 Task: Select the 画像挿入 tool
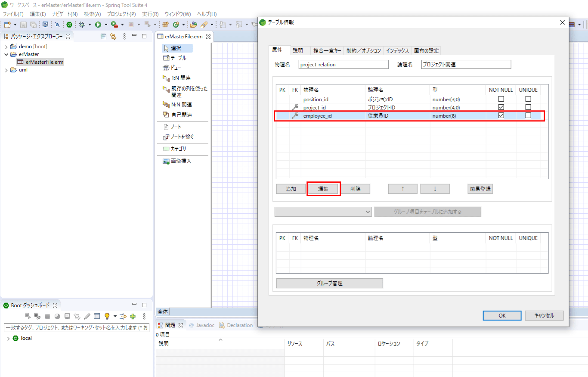pos(180,161)
